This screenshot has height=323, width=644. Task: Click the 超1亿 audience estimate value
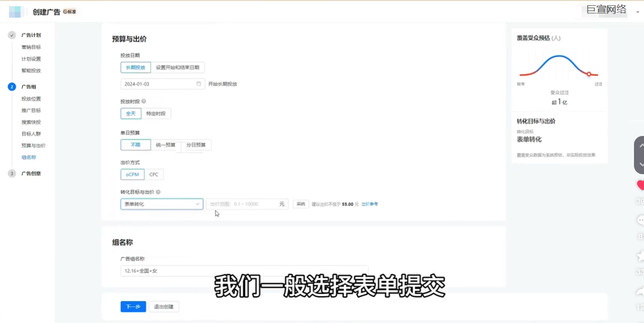tap(560, 102)
